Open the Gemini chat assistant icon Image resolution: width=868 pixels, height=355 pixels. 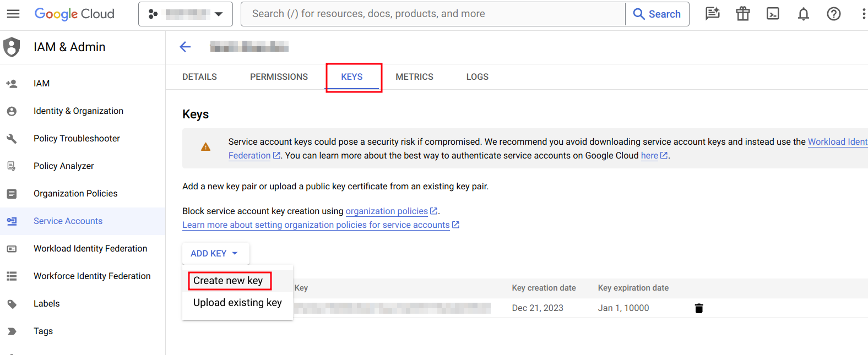(713, 14)
